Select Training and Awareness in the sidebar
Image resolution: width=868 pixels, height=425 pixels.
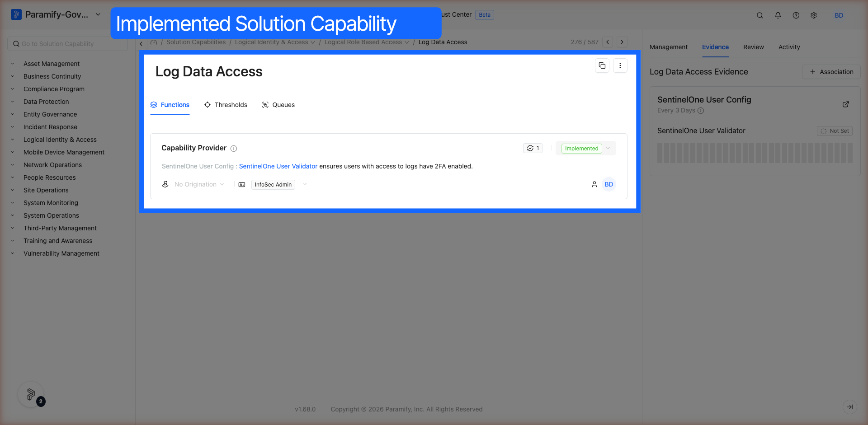click(x=58, y=241)
